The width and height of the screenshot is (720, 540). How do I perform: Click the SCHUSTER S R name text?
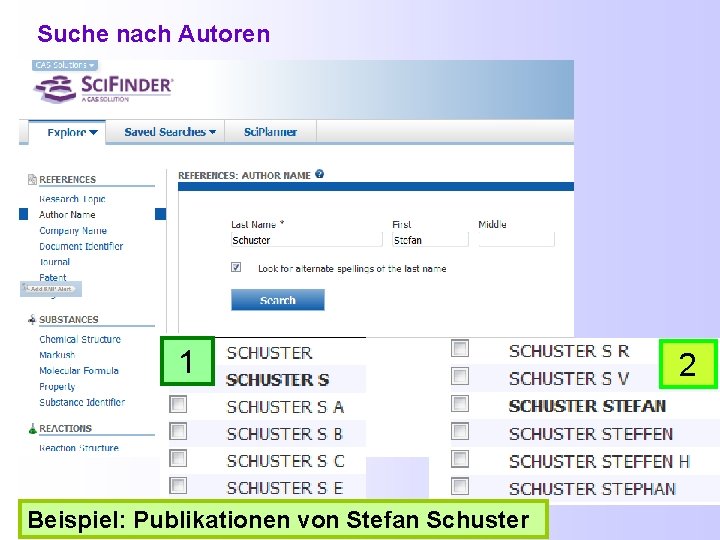569,351
